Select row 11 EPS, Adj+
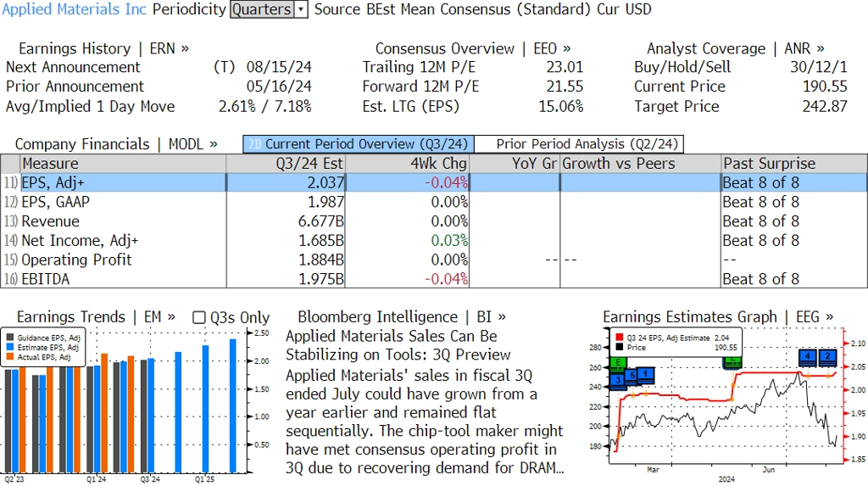 point(434,183)
